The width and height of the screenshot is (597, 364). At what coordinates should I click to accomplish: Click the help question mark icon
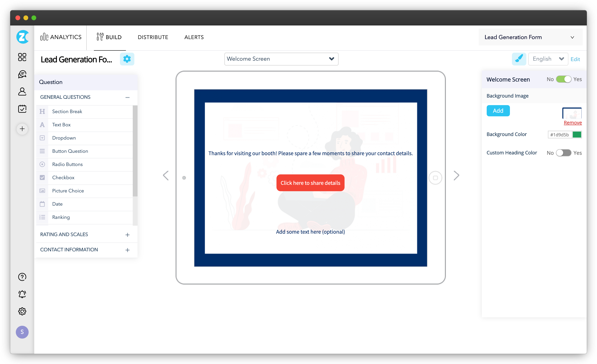click(22, 277)
